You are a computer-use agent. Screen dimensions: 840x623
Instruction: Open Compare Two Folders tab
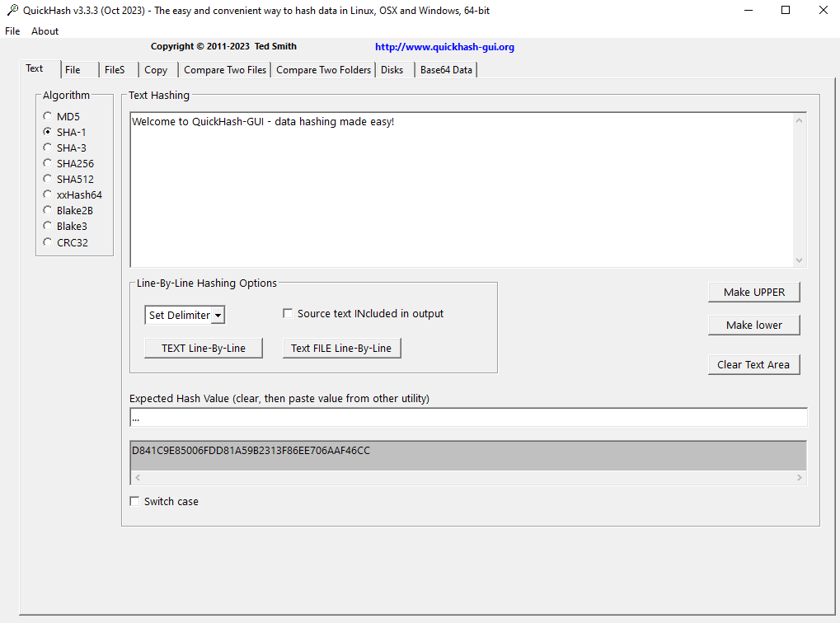[x=324, y=70]
